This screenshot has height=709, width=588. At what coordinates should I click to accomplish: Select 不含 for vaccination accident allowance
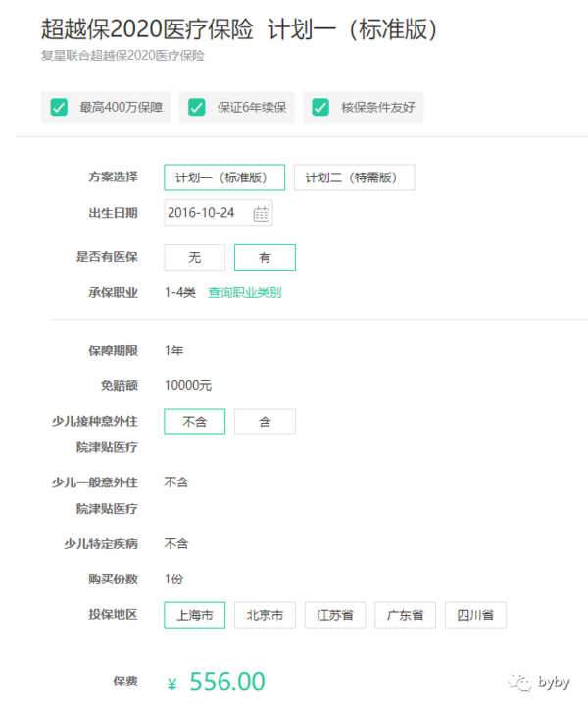[x=194, y=422]
